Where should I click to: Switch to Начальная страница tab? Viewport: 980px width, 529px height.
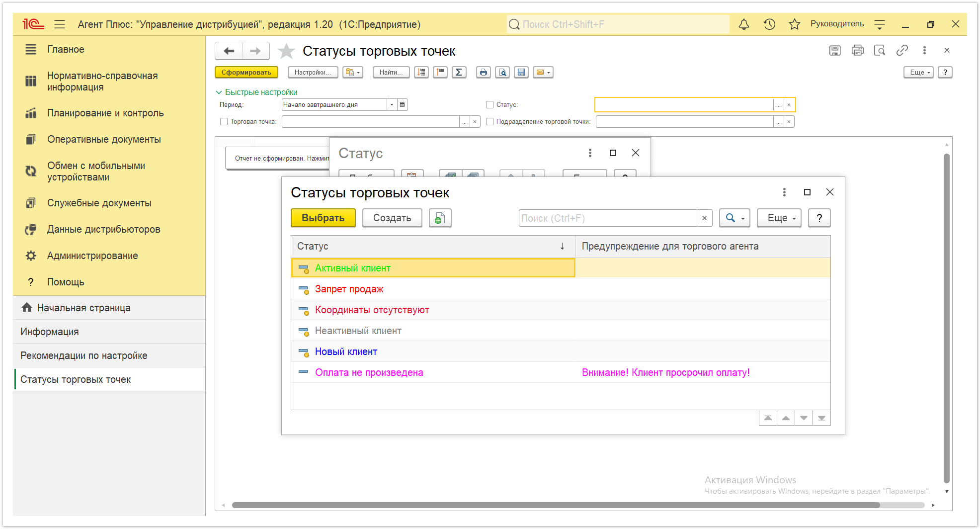(83, 308)
